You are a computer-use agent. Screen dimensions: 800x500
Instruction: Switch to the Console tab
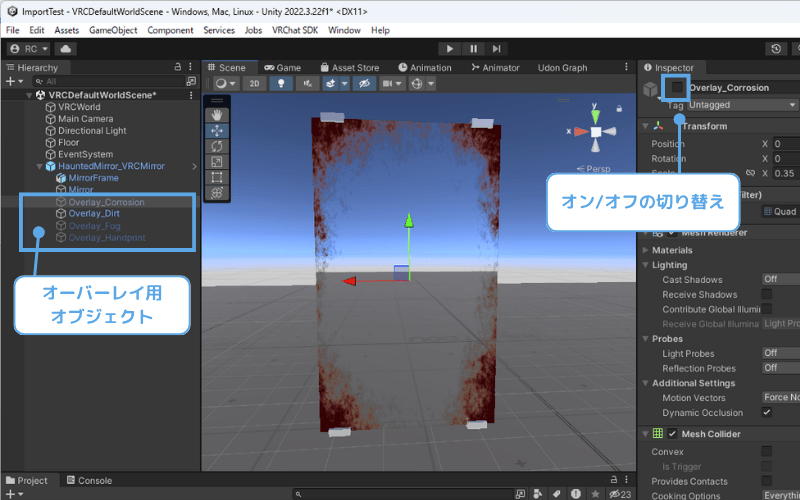pos(89,481)
